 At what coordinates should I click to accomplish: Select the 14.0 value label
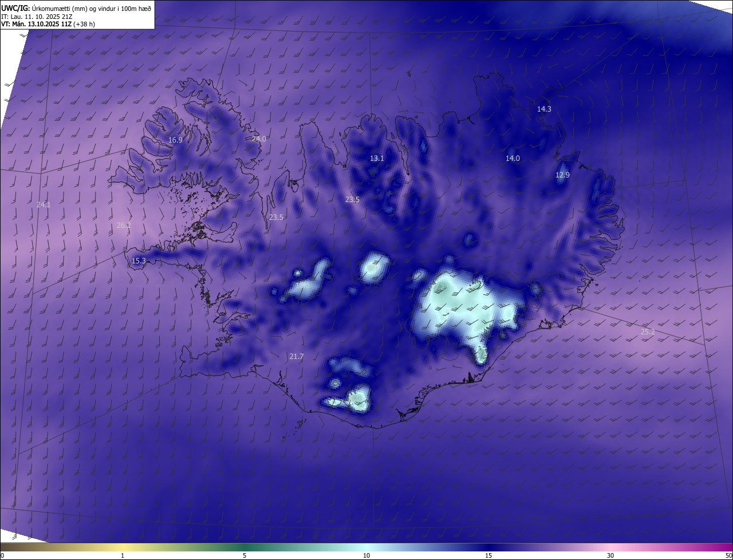pos(513,159)
